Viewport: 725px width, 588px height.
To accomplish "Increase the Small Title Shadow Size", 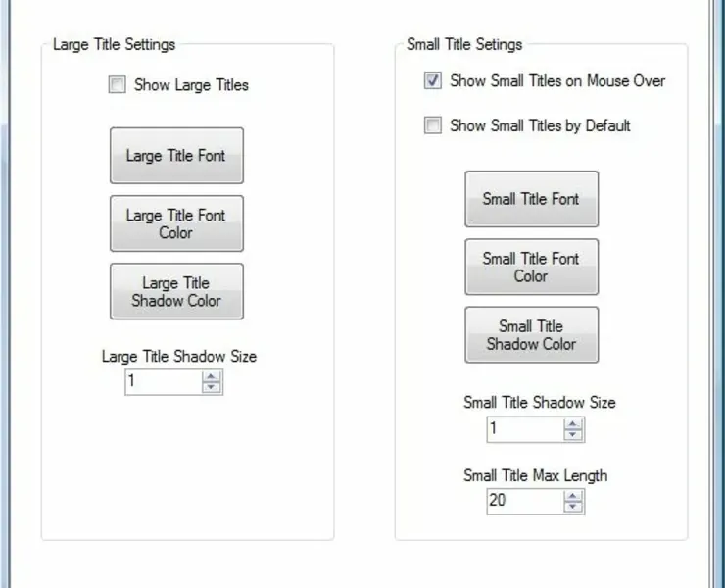I will point(574,423).
